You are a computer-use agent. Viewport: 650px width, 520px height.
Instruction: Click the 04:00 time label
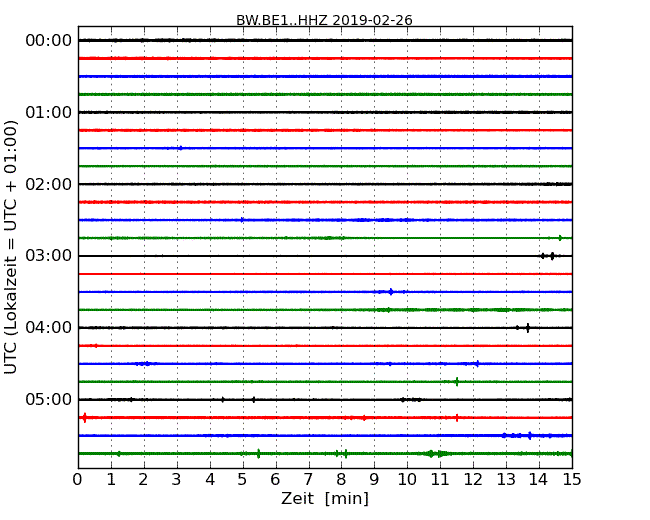point(49,328)
